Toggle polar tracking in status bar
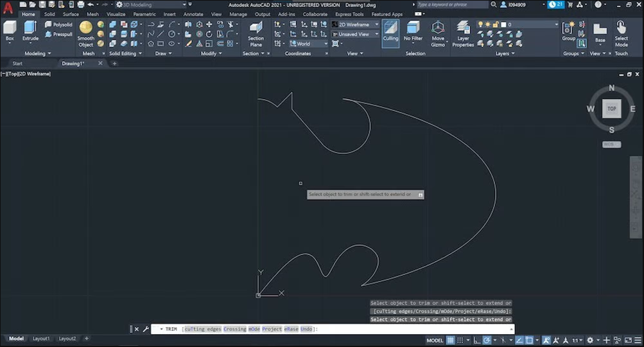This screenshot has width=644, height=347. (487, 340)
